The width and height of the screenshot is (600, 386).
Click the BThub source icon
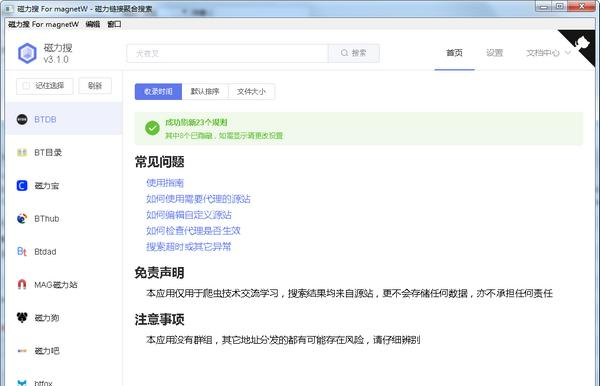(x=22, y=218)
